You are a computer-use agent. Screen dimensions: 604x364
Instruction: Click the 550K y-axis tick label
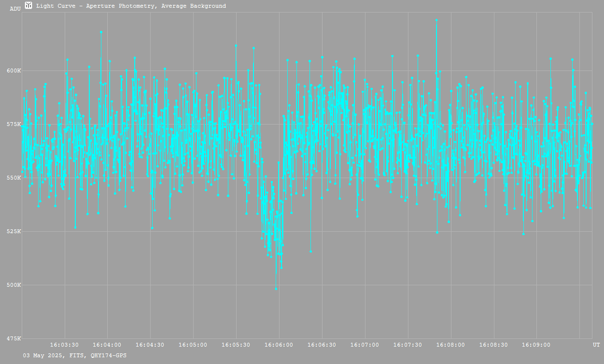pyautogui.click(x=14, y=178)
